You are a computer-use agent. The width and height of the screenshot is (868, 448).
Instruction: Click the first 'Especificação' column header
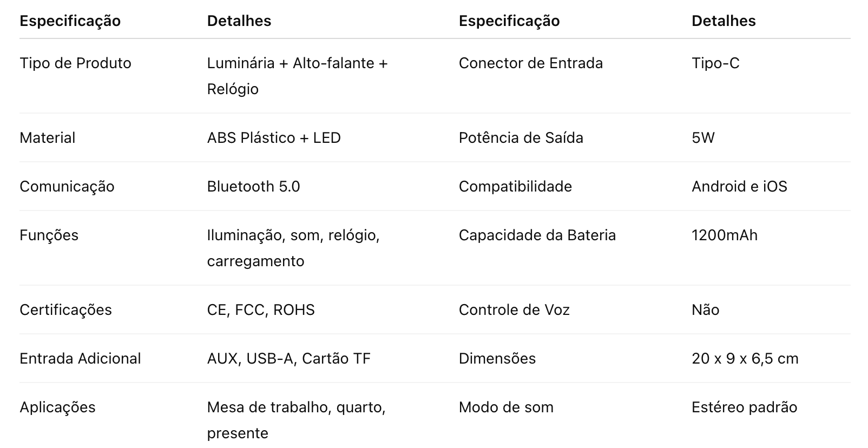coord(70,21)
